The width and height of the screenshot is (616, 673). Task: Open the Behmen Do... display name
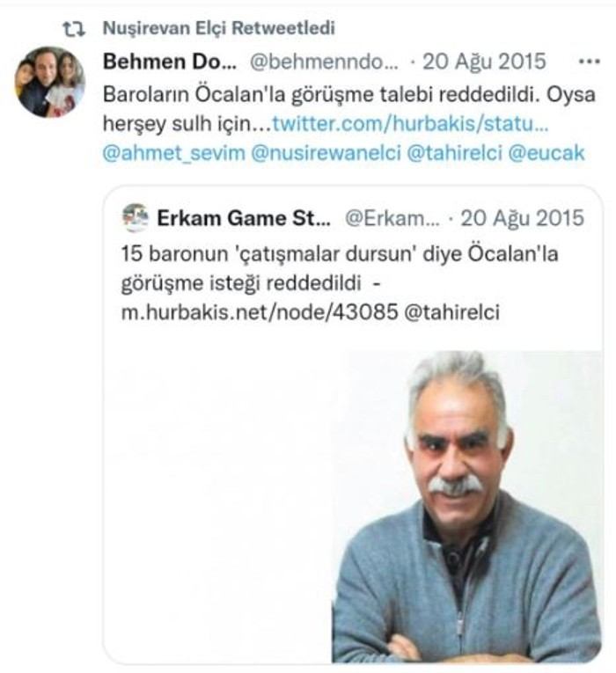pyautogui.click(x=170, y=62)
